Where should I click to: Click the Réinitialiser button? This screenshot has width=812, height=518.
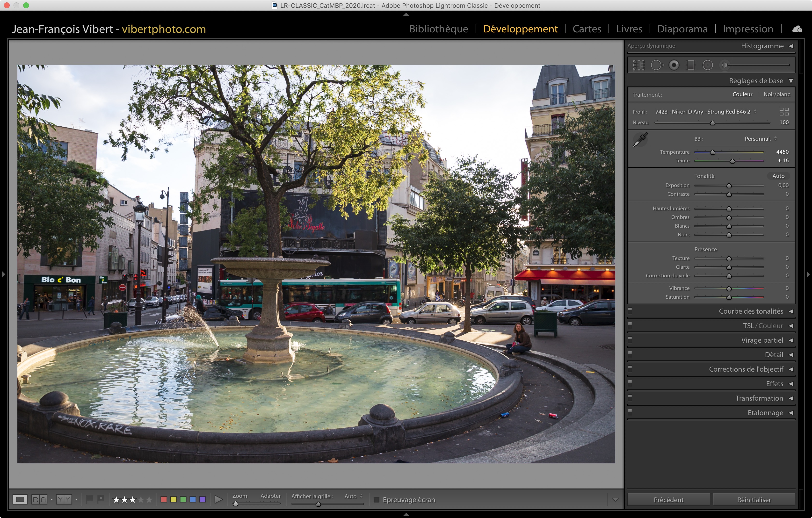click(754, 499)
